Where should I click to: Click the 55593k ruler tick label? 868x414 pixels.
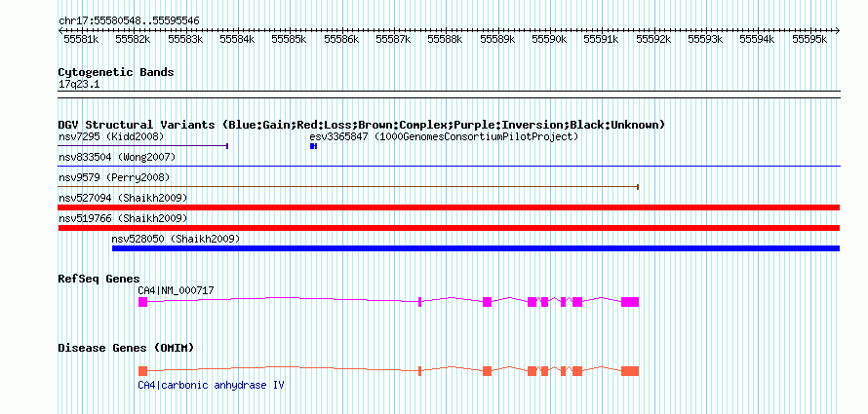click(x=705, y=39)
